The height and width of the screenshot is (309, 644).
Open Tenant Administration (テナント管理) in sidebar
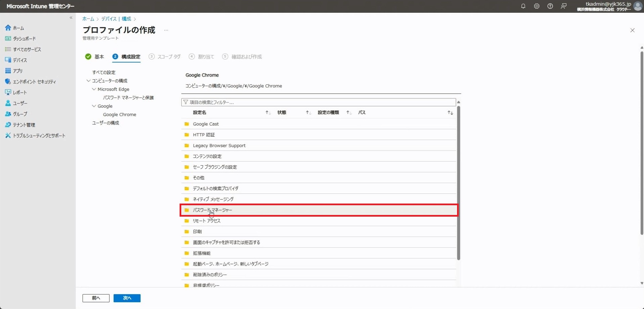[x=24, y=125]
